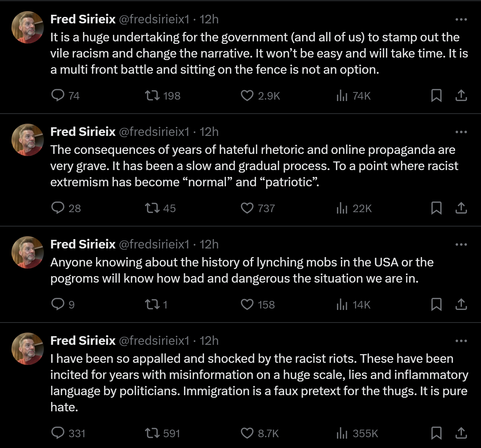Viewport: 481px width, 448px height.
Task: Bookmark the 'stamp out the vile racism' tweet
Action: pos(436,95)
